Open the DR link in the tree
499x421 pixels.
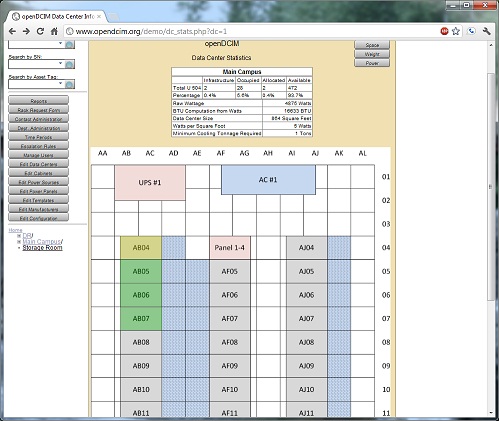(27, 236)
